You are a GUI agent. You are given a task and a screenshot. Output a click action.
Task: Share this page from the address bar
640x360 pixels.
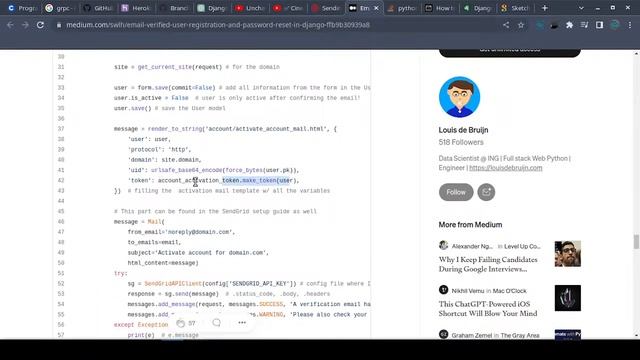tap(506, 25)
